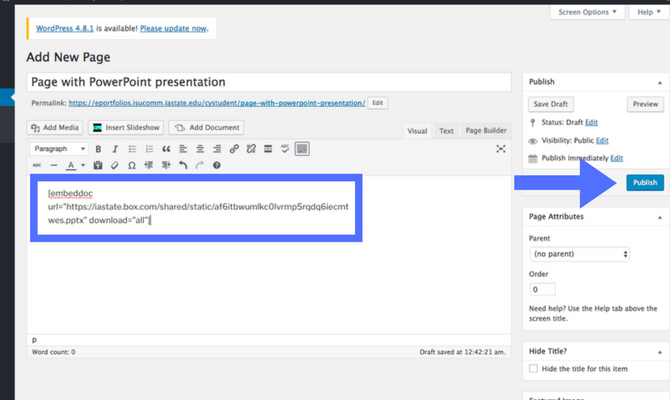
Task: Toggle the second toolbar row (kitchen sink)
Action: [302, 149]
